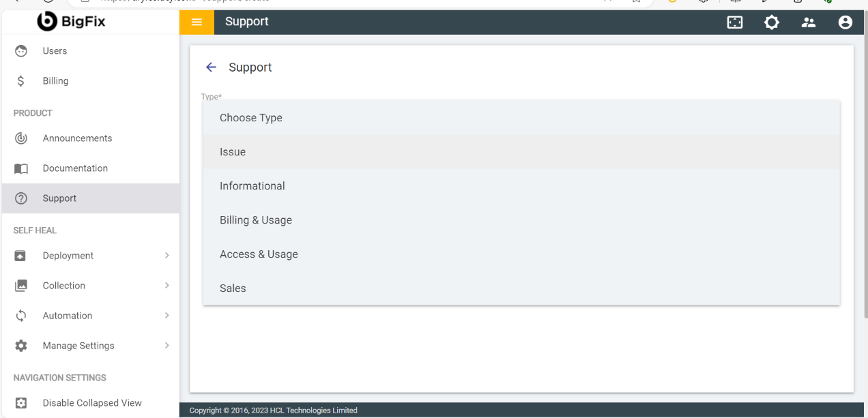Image resolution: width=868 pixels, height=418 pixels.
Task: Open Automation submenu label
Action: pyautogui.click(x=68, y=316)
